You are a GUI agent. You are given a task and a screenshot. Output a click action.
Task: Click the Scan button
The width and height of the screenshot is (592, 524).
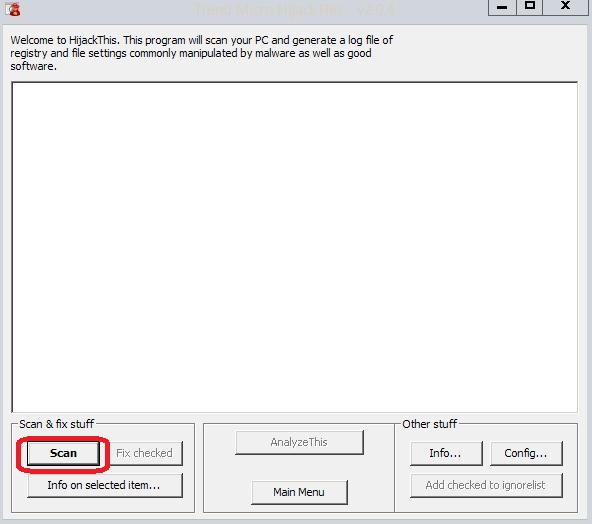[63, 453]
